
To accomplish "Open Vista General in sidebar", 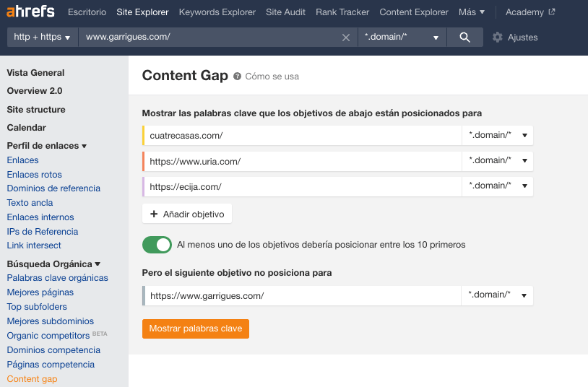I will tap(35, 73).
